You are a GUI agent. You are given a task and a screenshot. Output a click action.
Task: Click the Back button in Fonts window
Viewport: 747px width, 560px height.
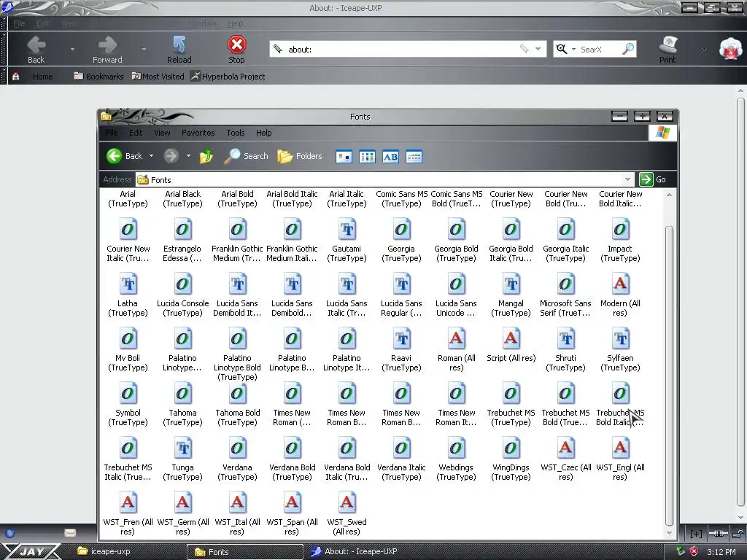(x=125, y=156)
